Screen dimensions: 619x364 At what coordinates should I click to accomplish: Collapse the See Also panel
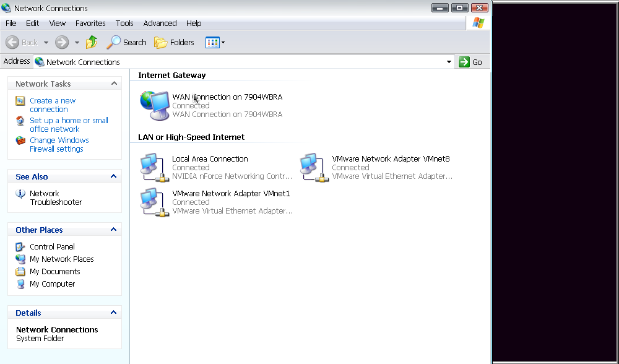(x=114, y=176)
